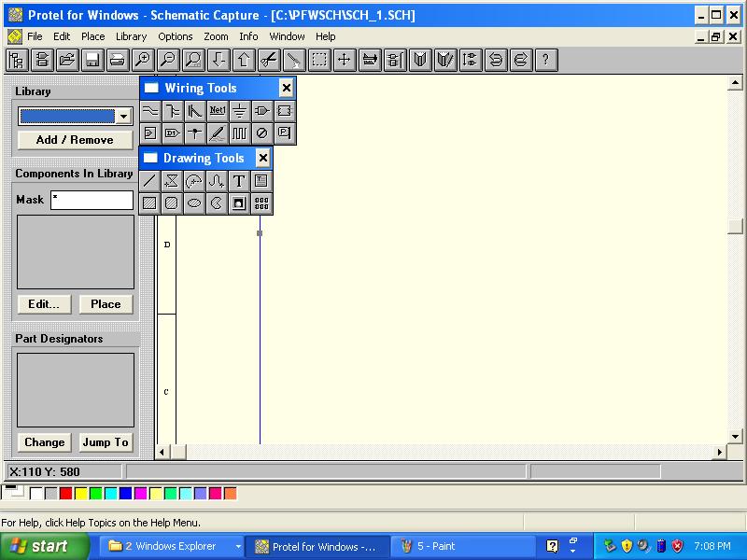Open the Options menu
This screenshot has height=560, width=747.
click(176, 36)
